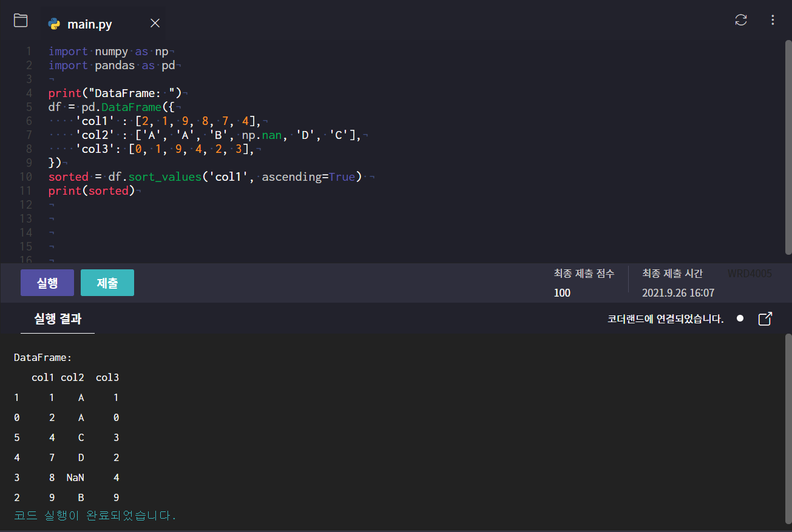Click line number 12 in the gutter

(x=25, y=205)
